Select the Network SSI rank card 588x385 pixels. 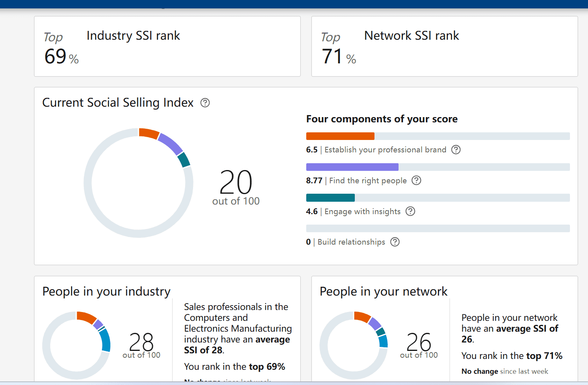445,47
